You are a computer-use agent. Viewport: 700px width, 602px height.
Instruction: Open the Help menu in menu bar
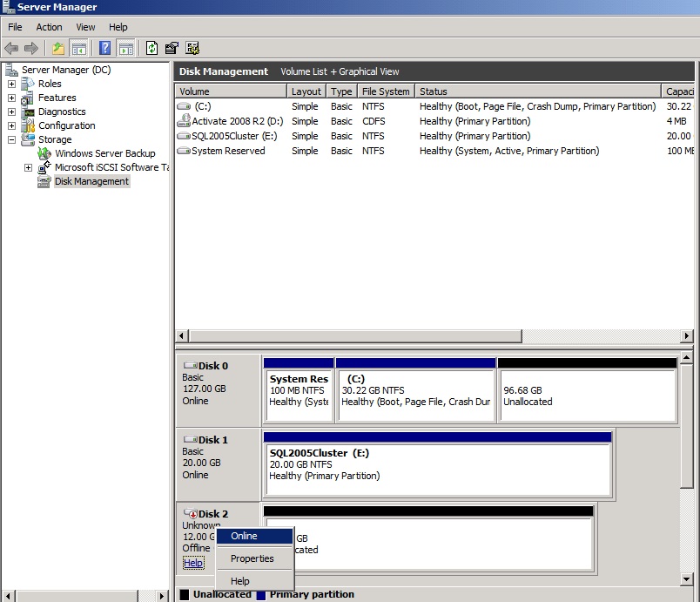(118, 27)
